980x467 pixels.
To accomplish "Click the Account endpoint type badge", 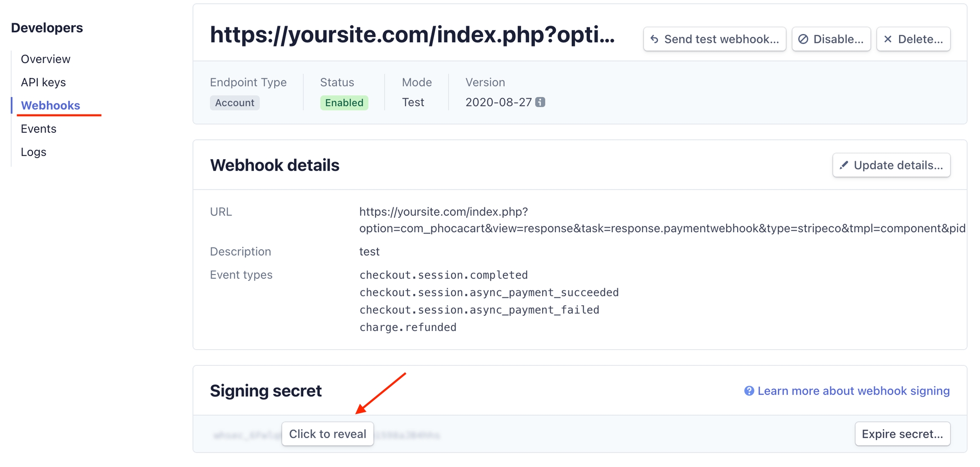I will [234, 103].
